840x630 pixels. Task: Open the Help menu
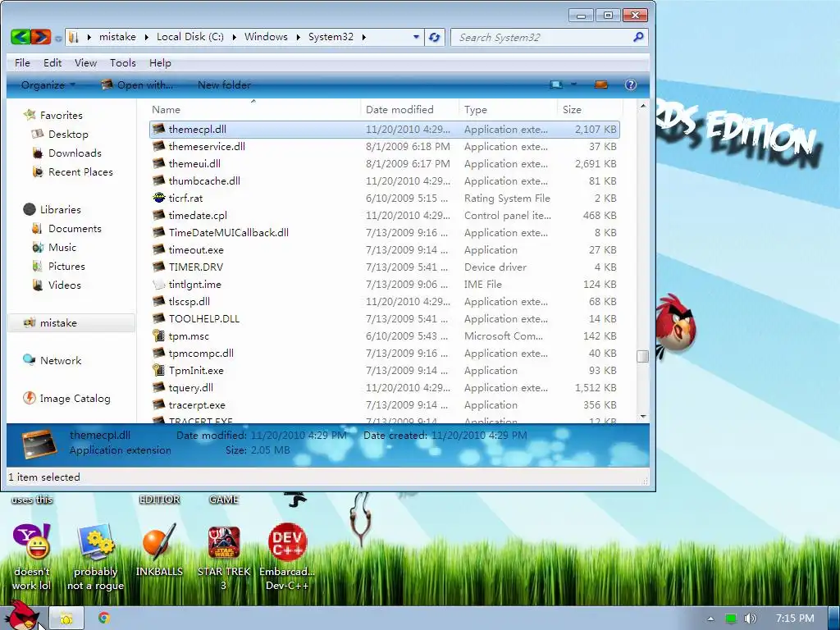click(160, 62)
